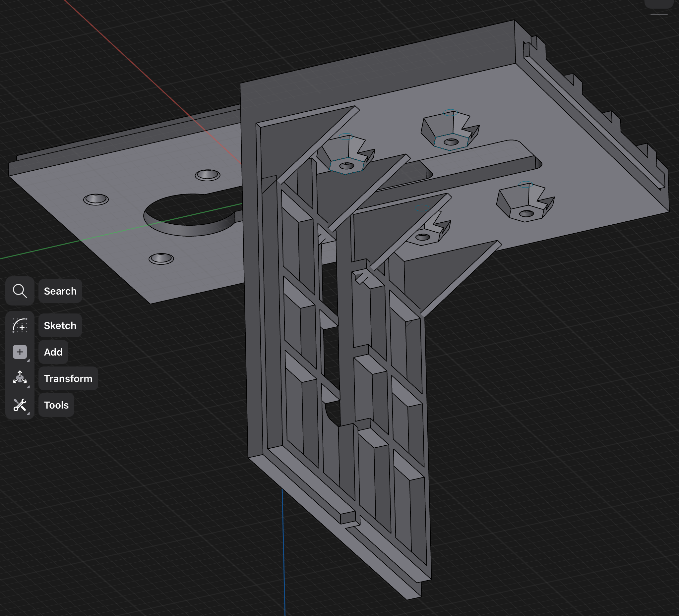Click the Add plus icon
Screen dimensions: 679x616
click(20, 352)
